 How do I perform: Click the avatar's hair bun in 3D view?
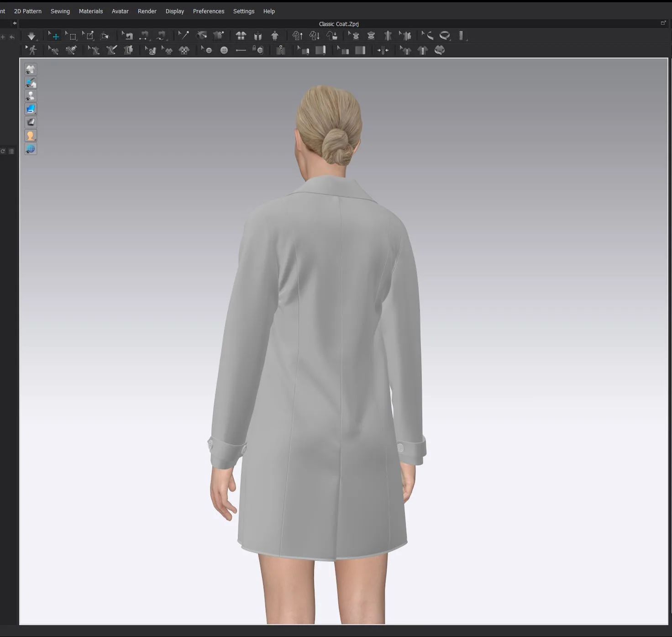point(337,147)
